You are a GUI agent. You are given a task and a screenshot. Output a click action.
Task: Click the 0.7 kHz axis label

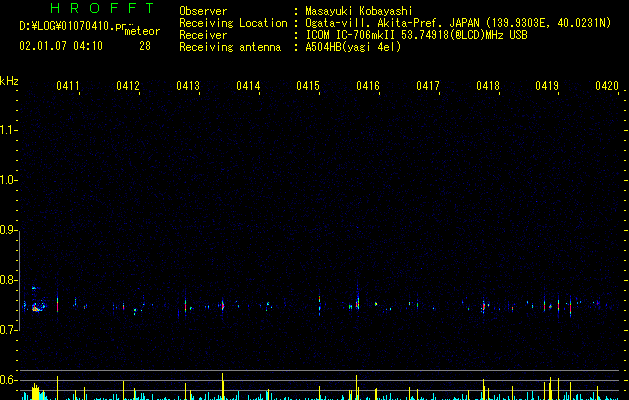8,330
